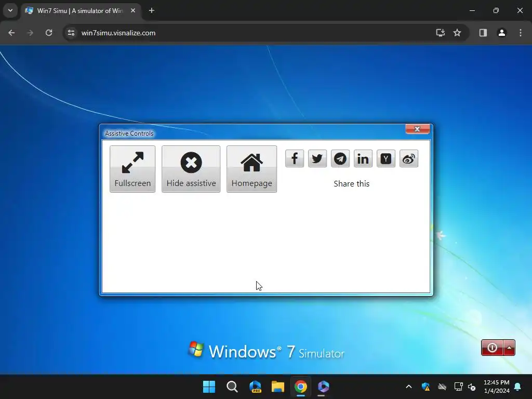Launch Edge Preview from the taskbar
Viewport: 532px width, 399px height.
click(255, 387)
